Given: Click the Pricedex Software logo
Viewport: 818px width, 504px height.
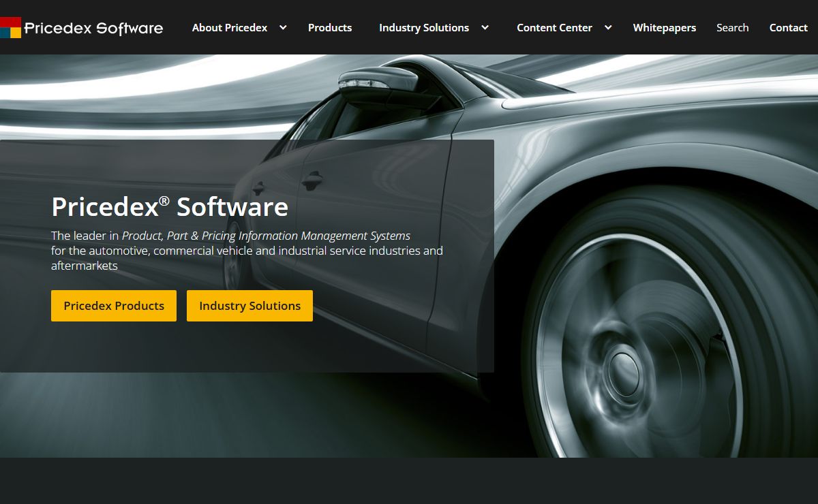Looking at the screenshot, I should point(82,27).
